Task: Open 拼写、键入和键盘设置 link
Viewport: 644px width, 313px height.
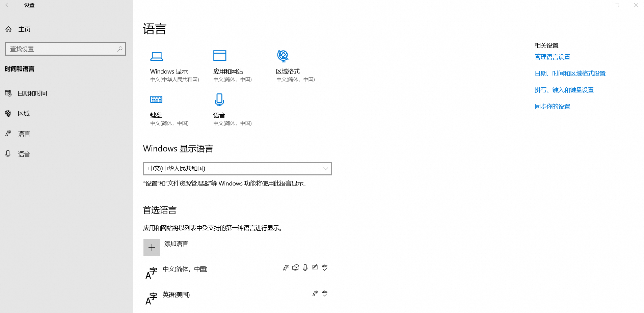Action: pyautogui.click(x=564, y=90)
